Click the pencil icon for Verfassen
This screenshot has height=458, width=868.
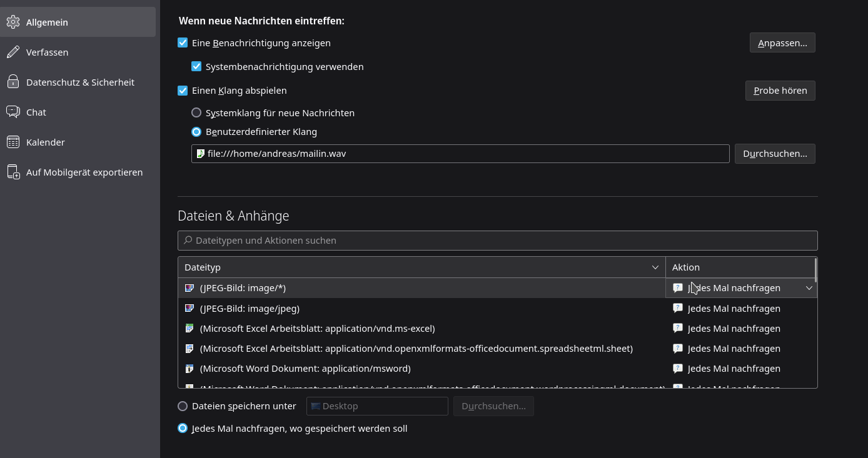[x=13, y=52]
